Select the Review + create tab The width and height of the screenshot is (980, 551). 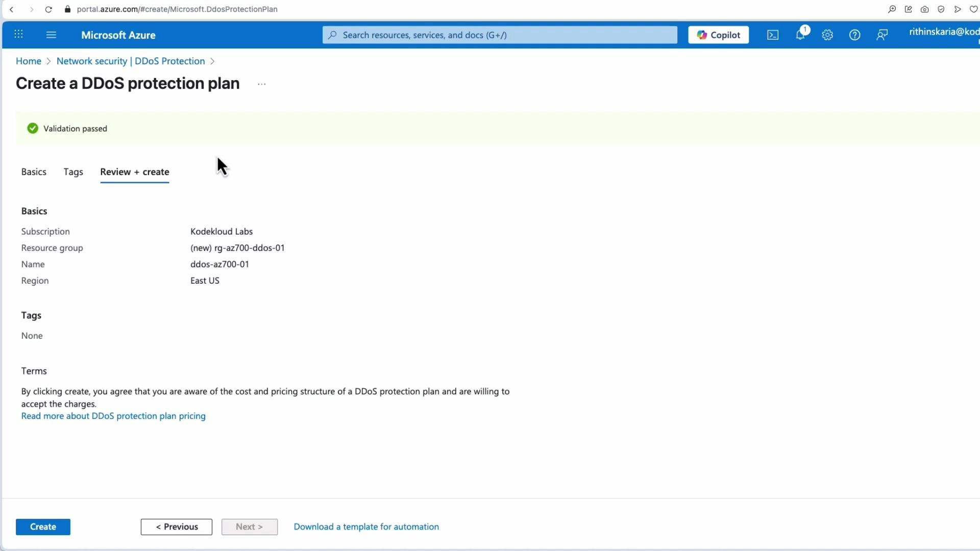point(135,172)
